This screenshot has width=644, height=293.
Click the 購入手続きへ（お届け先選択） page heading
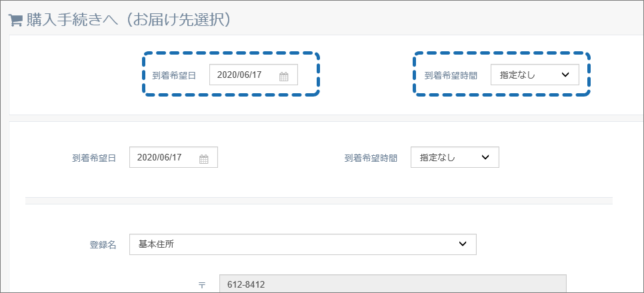pos(127,21)
